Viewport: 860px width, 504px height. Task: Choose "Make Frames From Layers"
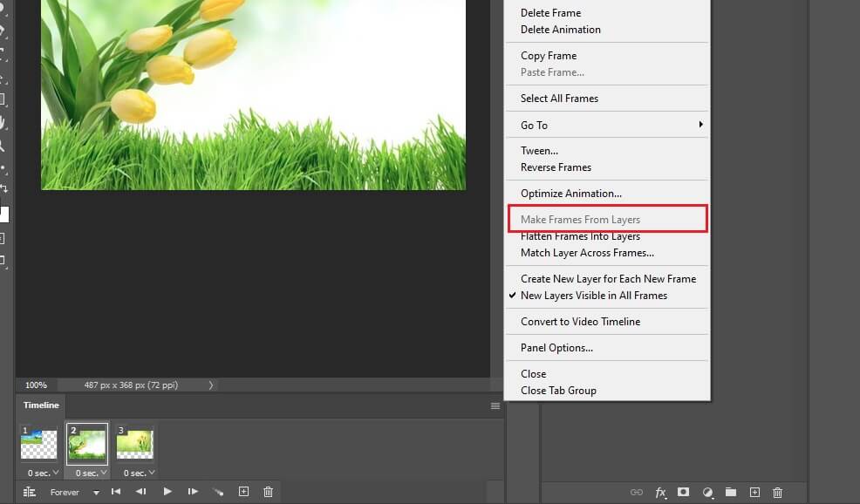pos(580,219)
